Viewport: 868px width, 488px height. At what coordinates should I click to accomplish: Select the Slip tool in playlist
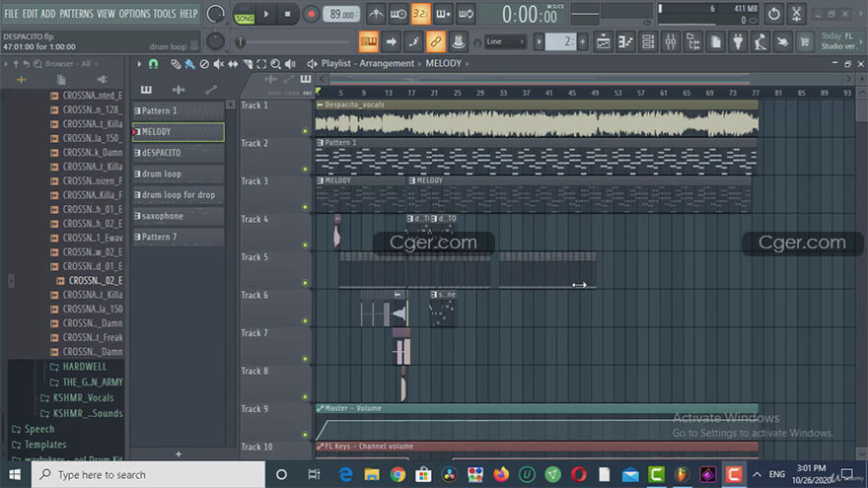[x=233, y=64]
